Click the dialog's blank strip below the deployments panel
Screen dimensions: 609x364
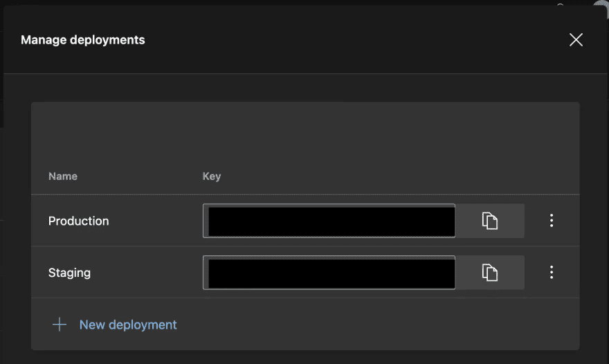pyautogui.click(x=304, y=357)
